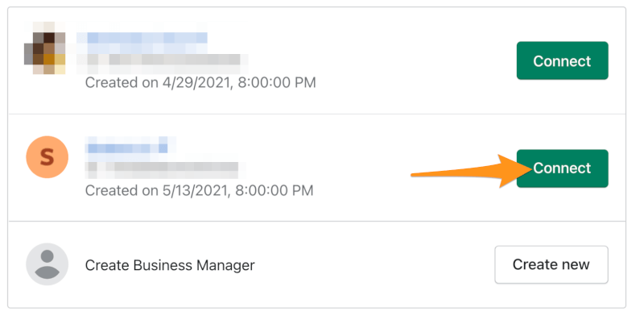This screenshot has height=324, width=644.
Task: Connect the account created on 5/13/2021
Action: click(562, 168)
